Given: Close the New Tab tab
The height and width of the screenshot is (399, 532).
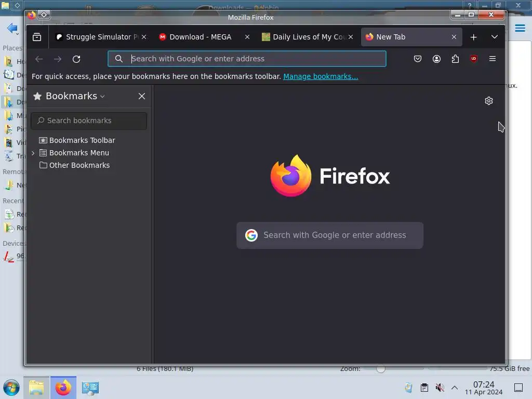Looking at the screenshot, I should (454, 37).
